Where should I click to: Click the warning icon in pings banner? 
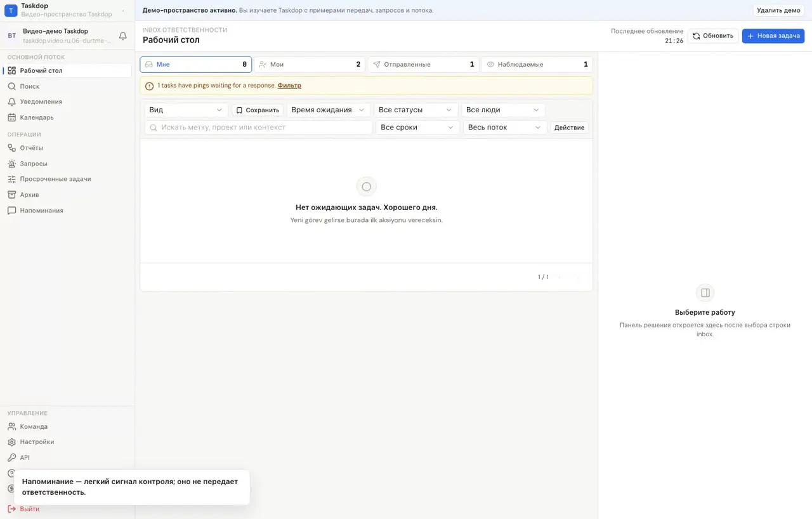(x=149, y=86)
